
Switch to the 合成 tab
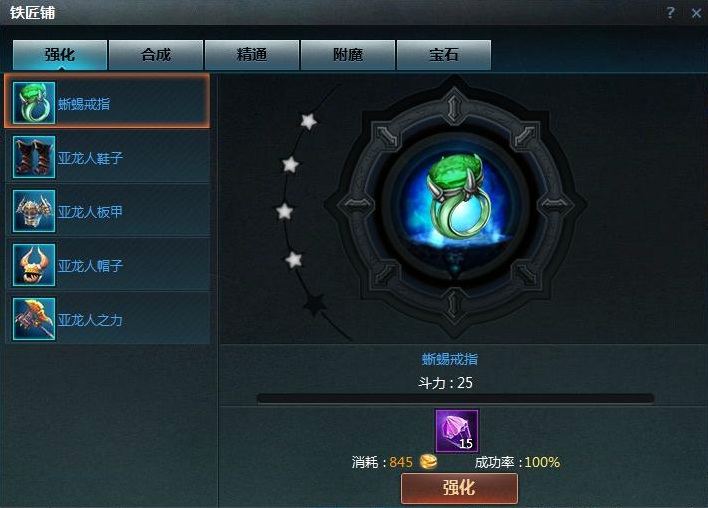pos(156,55)
